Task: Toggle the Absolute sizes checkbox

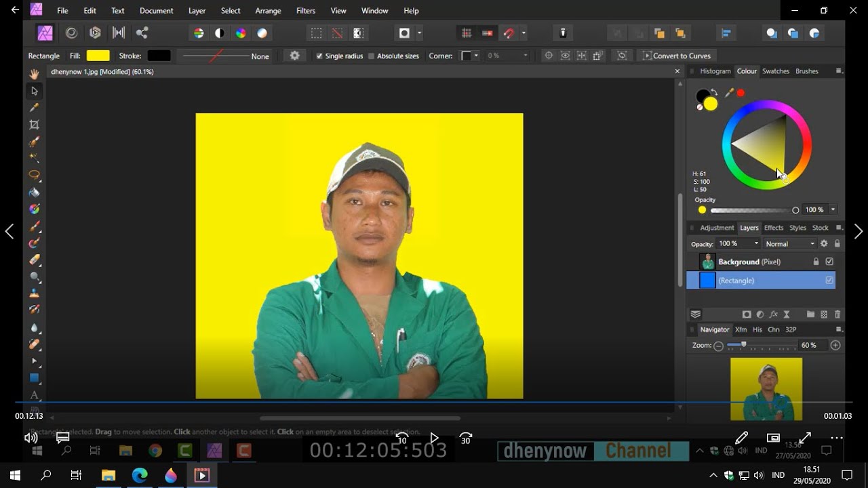Action: [371, 56]
